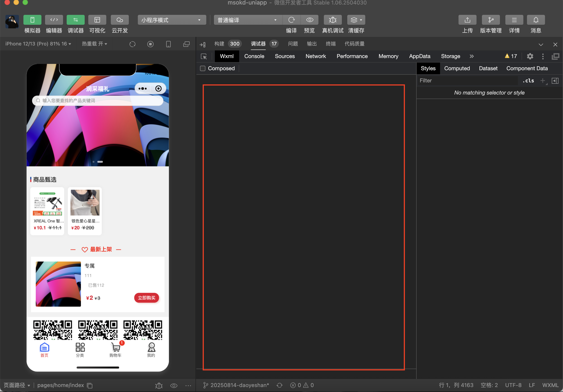Open version management branch icon
563x392 pixels.
[490, 20]
